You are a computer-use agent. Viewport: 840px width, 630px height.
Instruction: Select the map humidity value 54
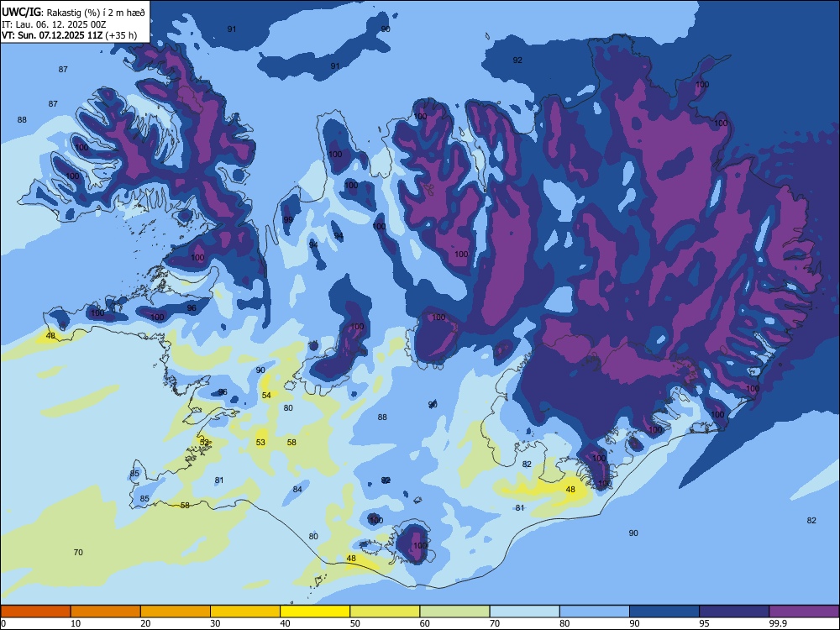click(x=266, y=396)
